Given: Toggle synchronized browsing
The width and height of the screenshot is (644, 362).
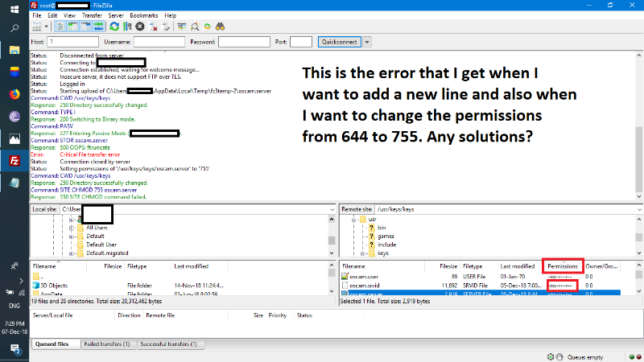Looking at the screenshot, I should pos(208,27).
